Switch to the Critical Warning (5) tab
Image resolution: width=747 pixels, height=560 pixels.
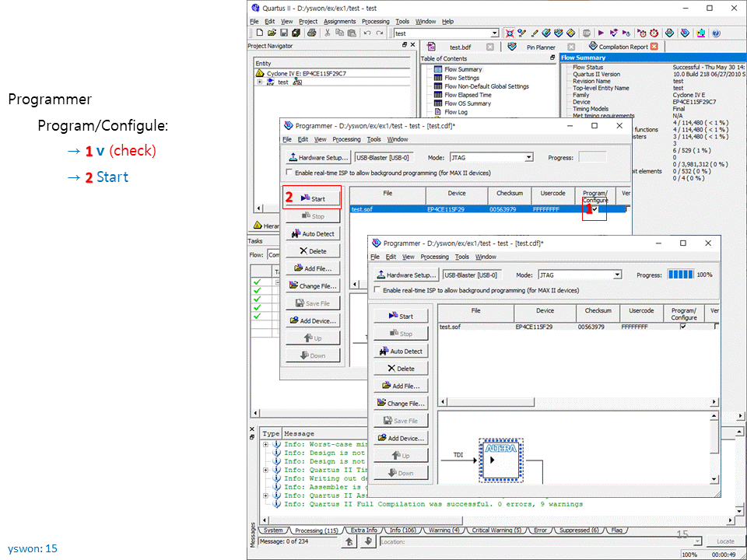point(497,530)
